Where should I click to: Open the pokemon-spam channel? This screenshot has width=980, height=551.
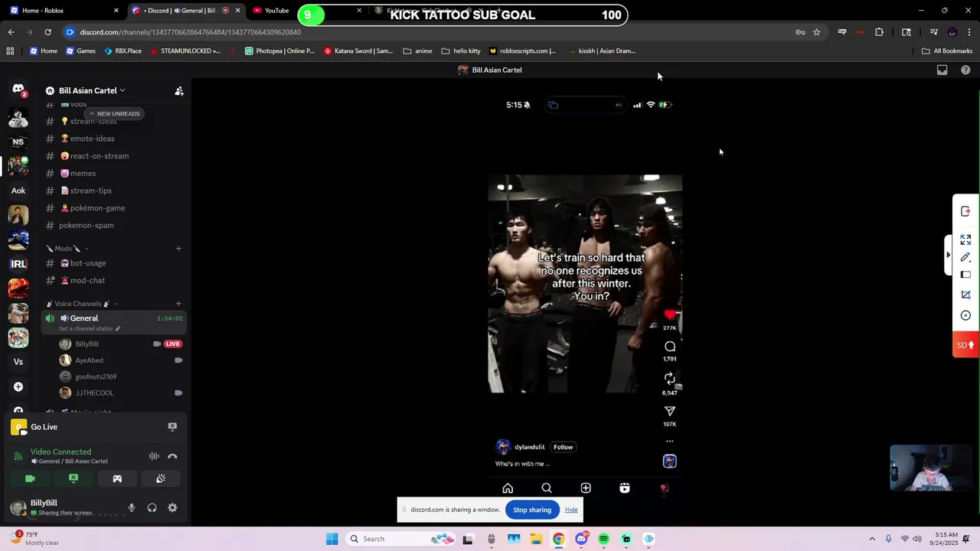click(114, 225)
